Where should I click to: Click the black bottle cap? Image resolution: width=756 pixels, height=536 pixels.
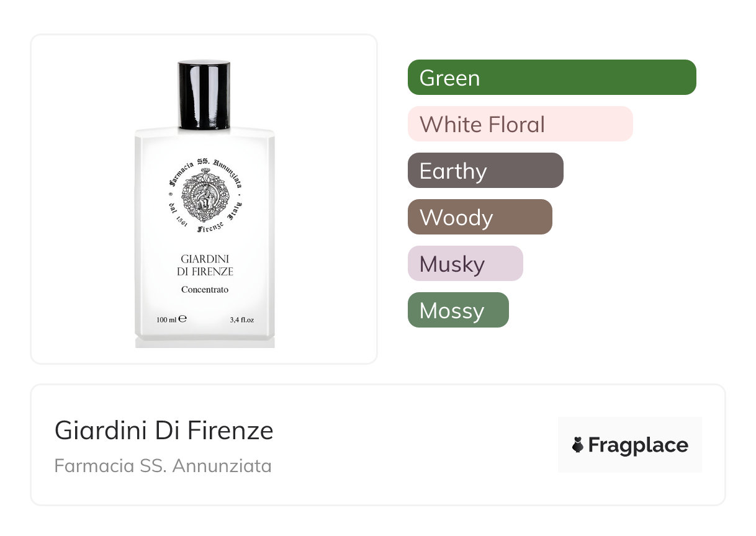[204, 95]
